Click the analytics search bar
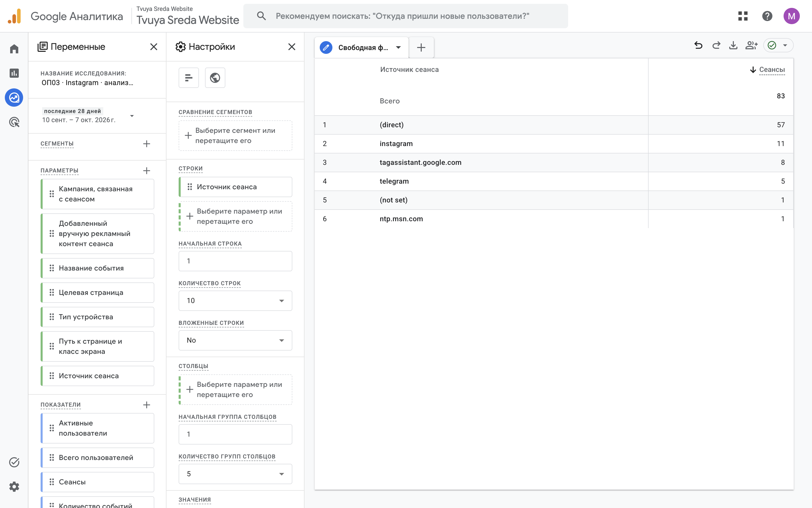This screenshot has height=508, width=812. click(x=405, y=16)
